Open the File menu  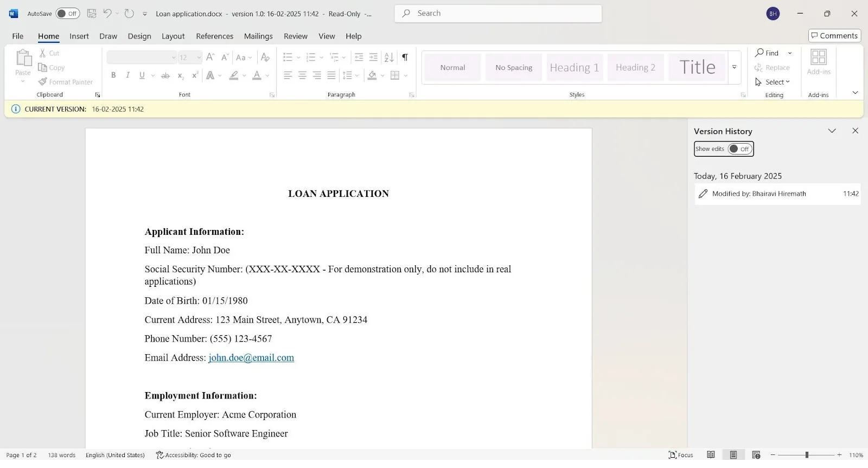pos(18,36)
